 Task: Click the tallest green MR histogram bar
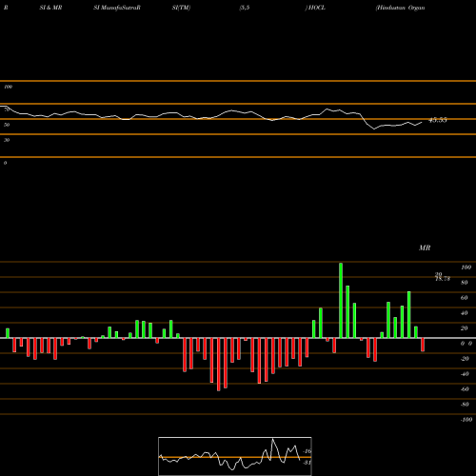[x=341, y=301]
